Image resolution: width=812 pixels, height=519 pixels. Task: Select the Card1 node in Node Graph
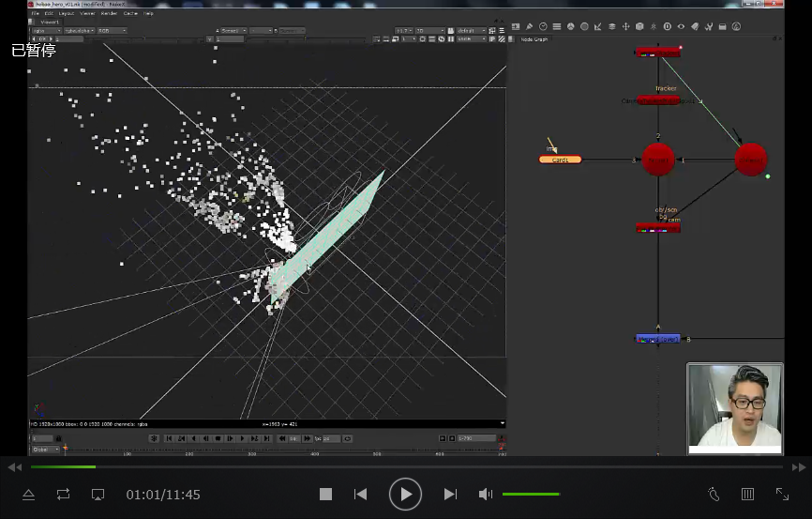[560, 160]
